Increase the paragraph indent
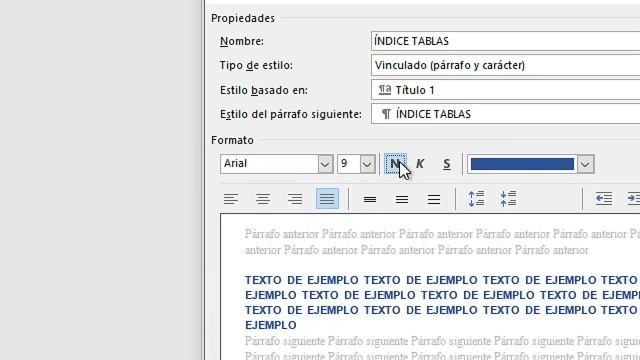Image resolution: width=640 pixels, height=360 pixels. pos(633,199)
